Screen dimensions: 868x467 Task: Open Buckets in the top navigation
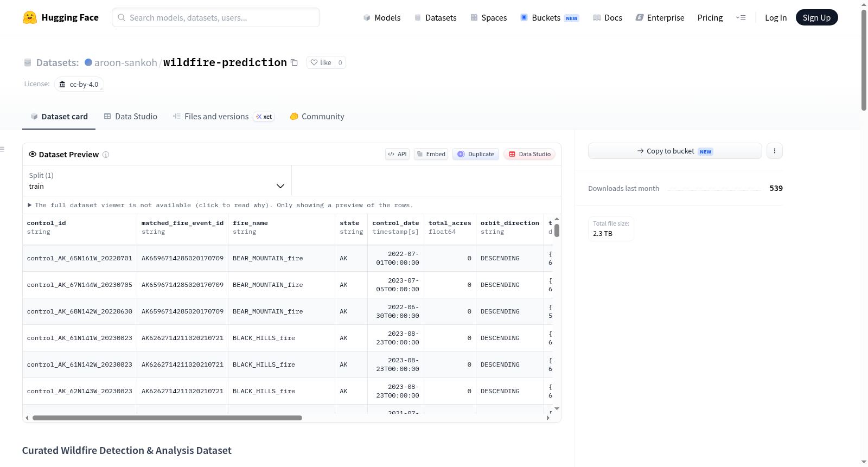click(x=550, y=17)
